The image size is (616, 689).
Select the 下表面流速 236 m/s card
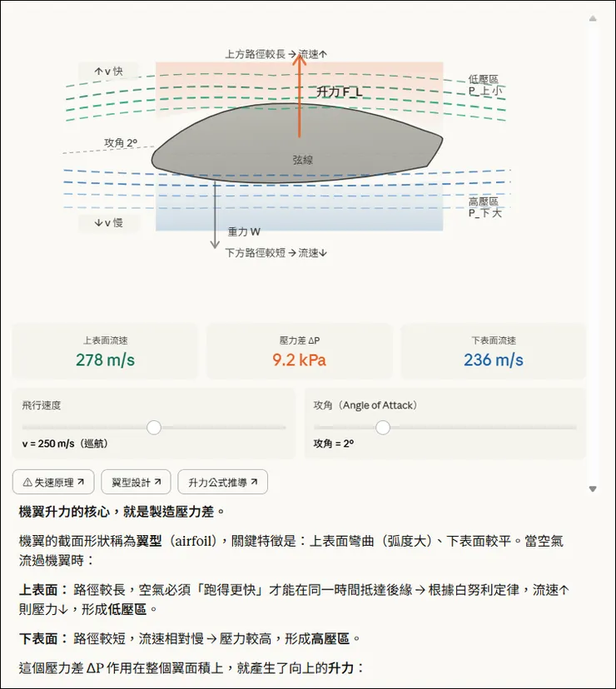pyautogui.click(x=493, y=350)
